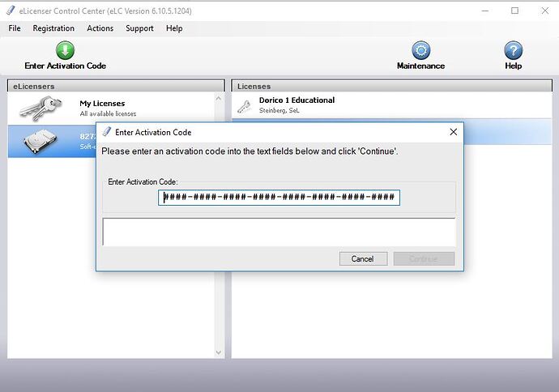Select the My Licenses keys icon
This screenshot has height=392, width=559.
point(41,108)
